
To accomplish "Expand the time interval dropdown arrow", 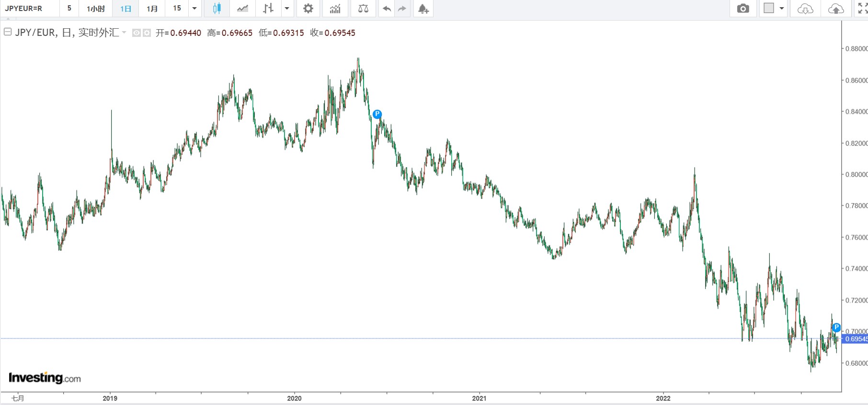I will [x=194, y=9].
